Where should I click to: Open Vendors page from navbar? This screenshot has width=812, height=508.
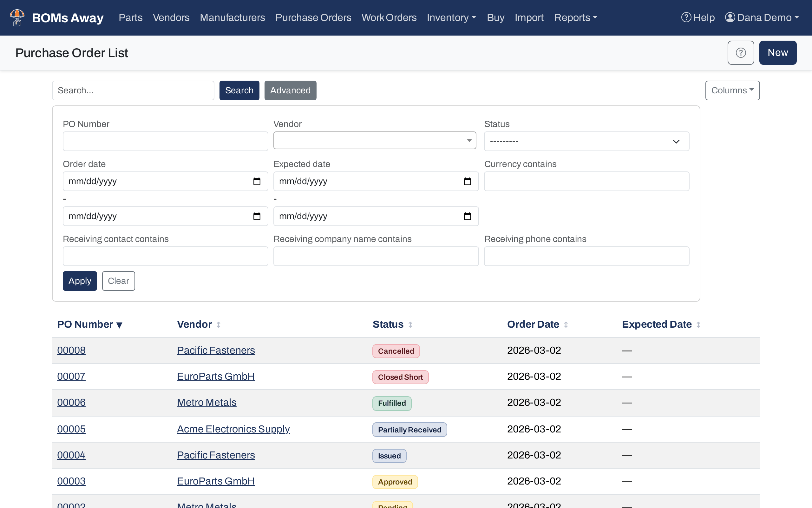coord(171,17)
